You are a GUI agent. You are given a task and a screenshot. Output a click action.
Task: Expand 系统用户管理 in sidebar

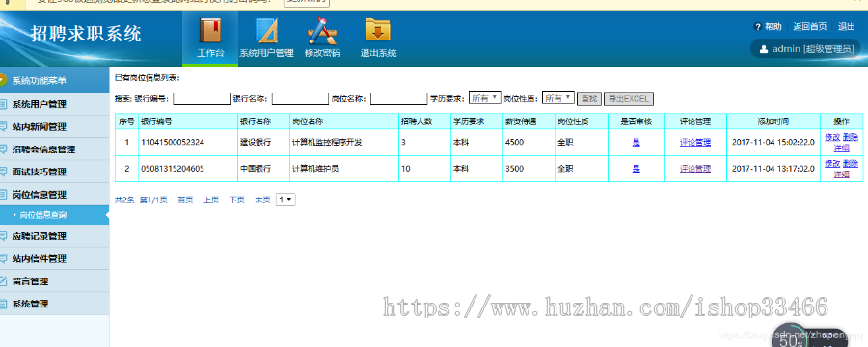point(54,104)
